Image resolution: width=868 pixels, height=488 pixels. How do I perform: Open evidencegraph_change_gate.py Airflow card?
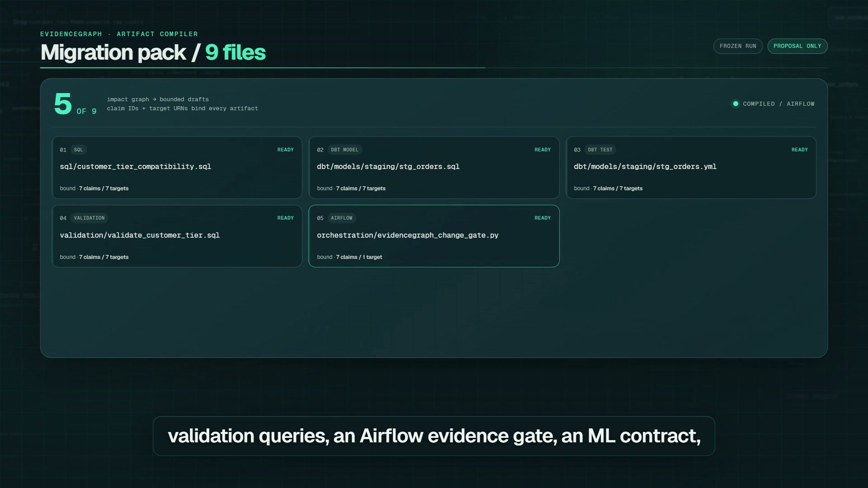tap(434, 236)
